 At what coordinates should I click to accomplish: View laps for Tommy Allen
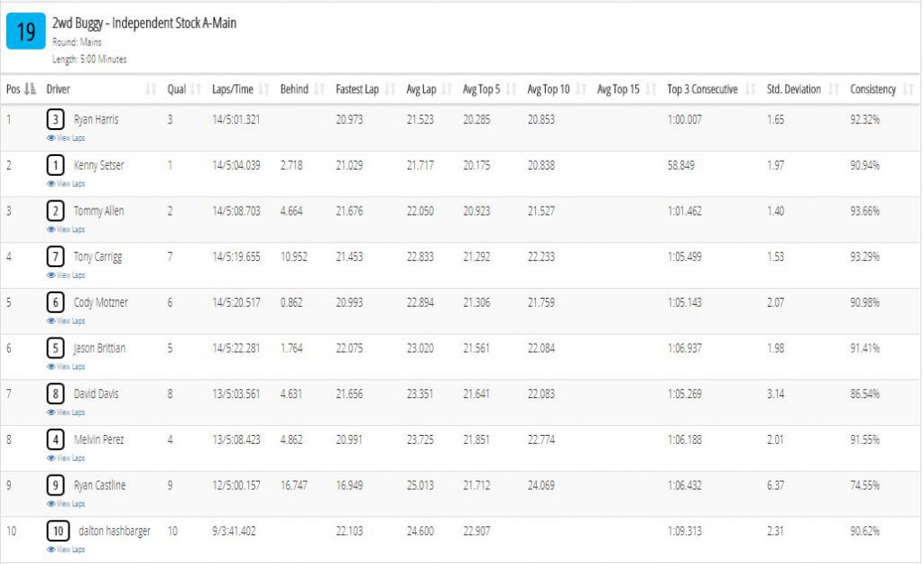pos(66,229)
